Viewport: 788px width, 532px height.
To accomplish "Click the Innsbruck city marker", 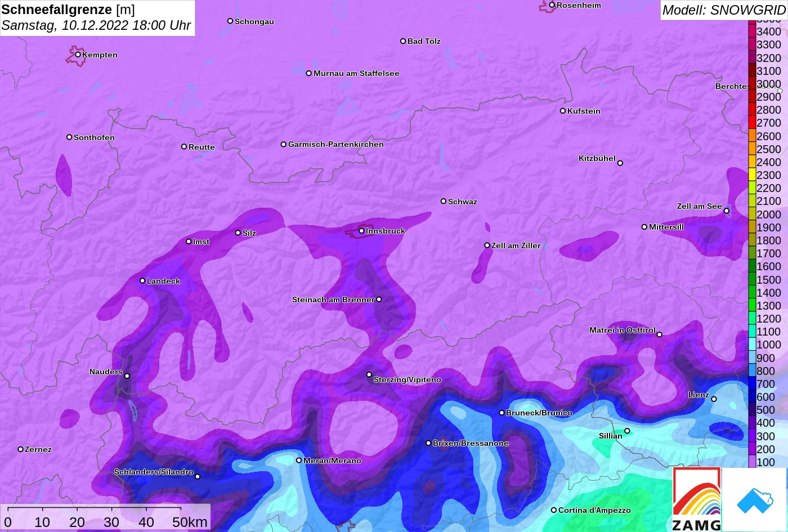I will pos(361,231).
